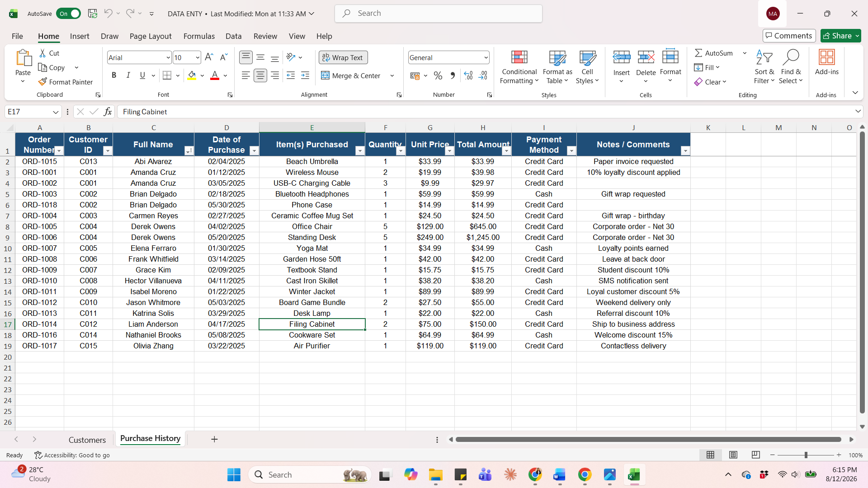
Task: Toggle the Wrap Text button
Action: (343, 57)
